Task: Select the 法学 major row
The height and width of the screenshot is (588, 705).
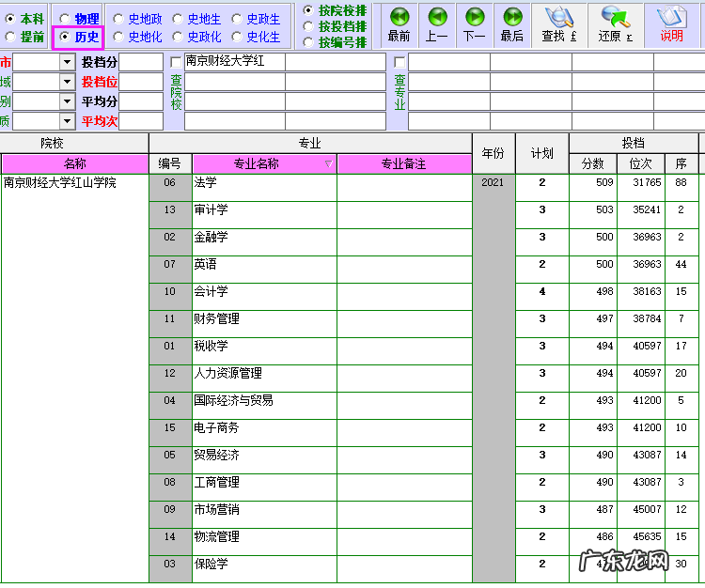Action: (x=265, y=188)
